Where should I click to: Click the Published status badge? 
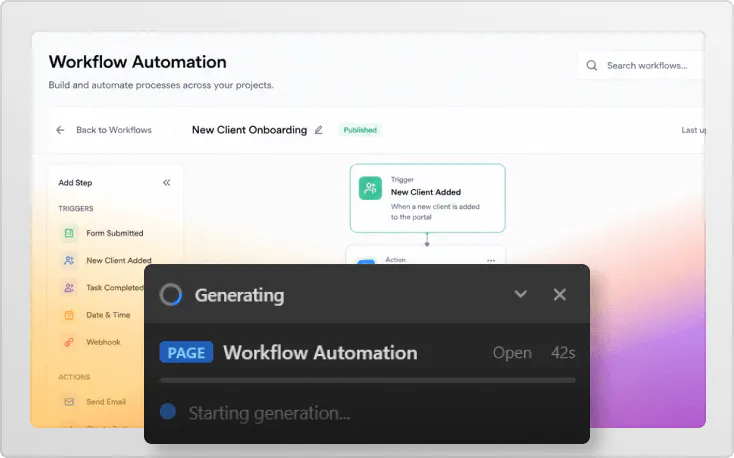tap(360, 130)
